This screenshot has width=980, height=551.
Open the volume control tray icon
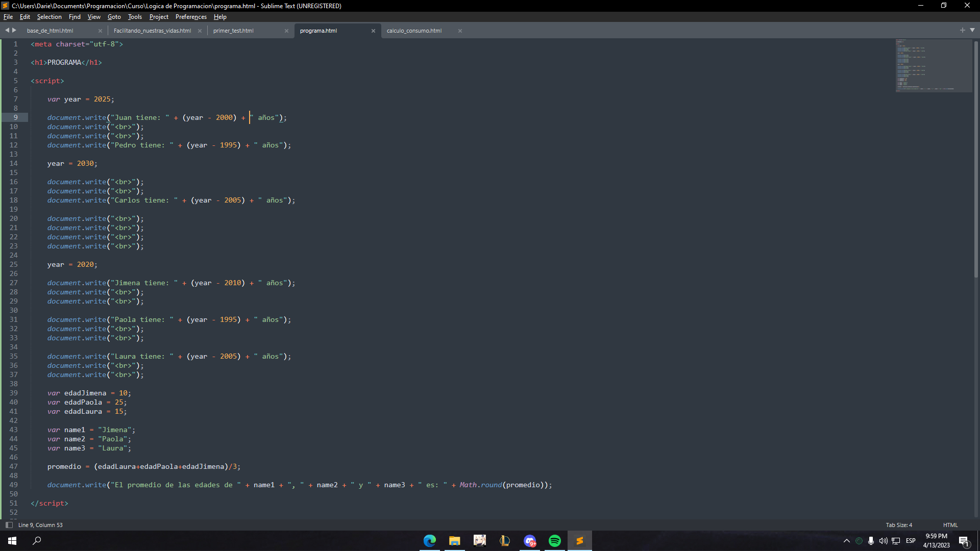(884, 541)
